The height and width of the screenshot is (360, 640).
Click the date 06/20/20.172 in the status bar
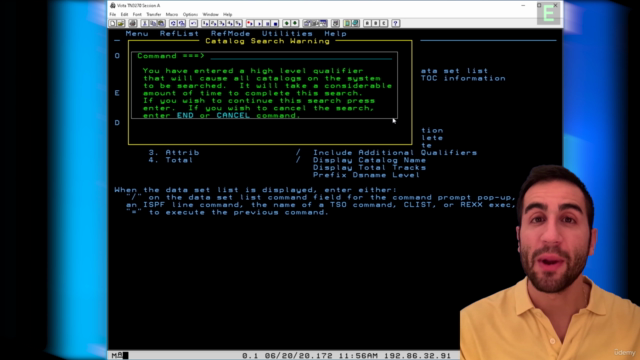(x=299, y=356)
